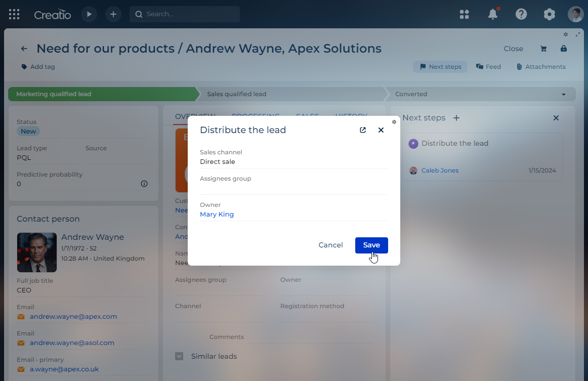
Task: Switch to the Feed tab
Action: (488, 67)
